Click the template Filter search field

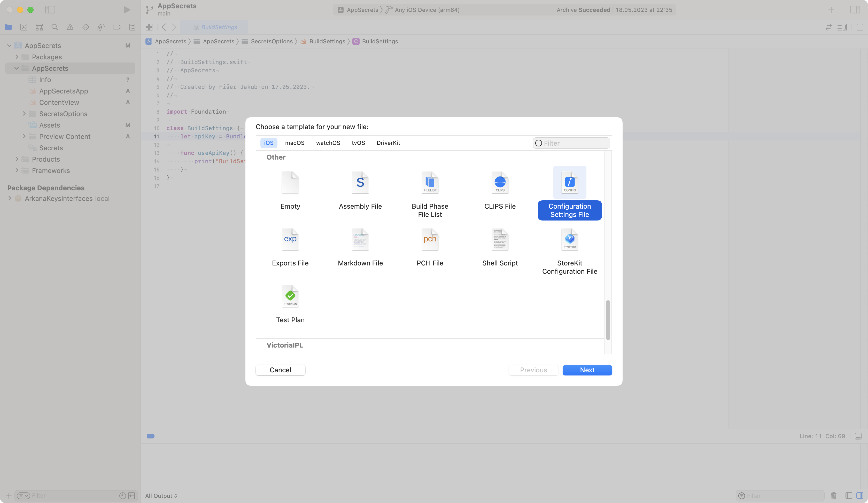click(571, 143)
